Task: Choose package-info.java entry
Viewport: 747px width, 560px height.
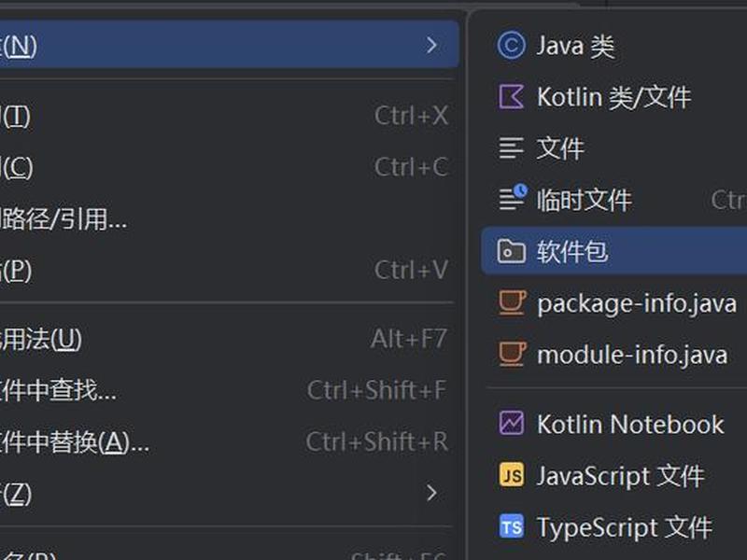Action: pos(614,302)
